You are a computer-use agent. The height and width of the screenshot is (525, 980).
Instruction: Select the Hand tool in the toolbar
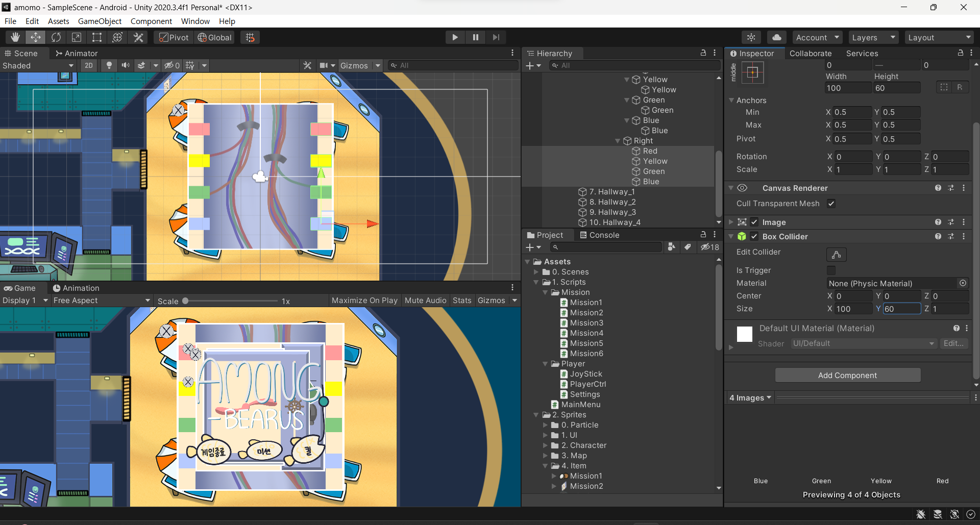(15, 37)
